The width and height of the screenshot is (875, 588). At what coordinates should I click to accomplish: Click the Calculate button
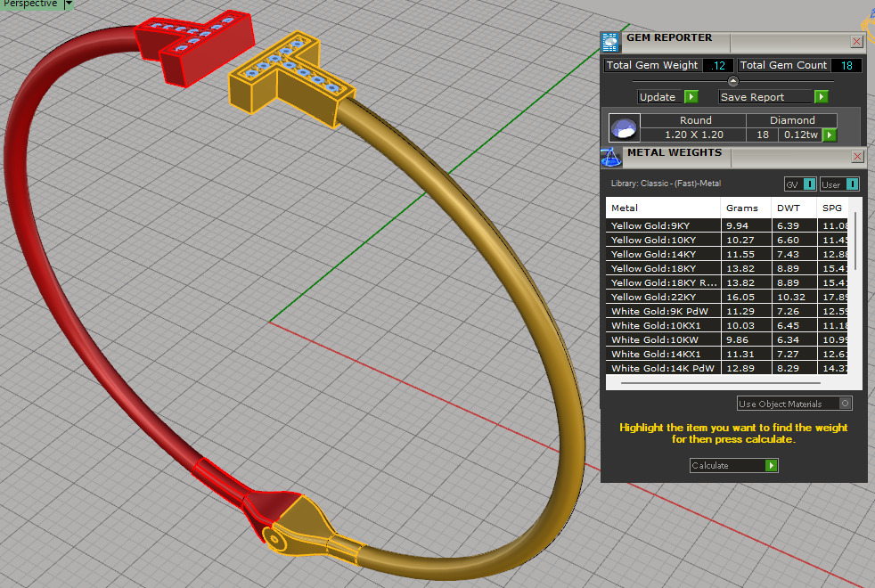coord(734,465)
